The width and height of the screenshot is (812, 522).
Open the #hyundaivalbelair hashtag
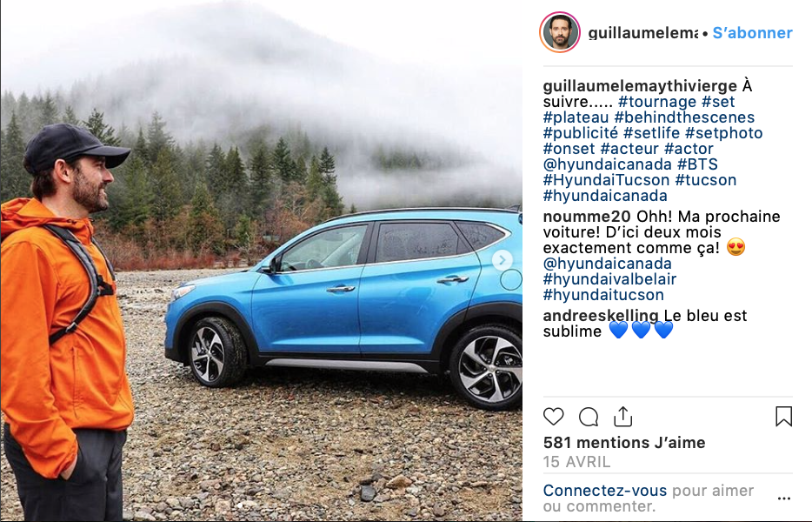point(609,279)
